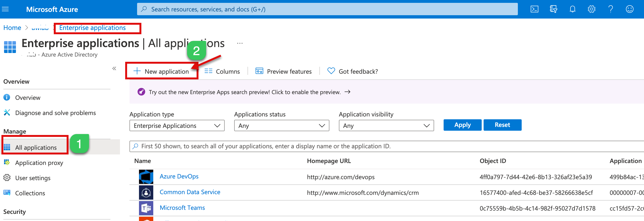Open the more options ellipsis by the title
644x221 pixels.
click(240, 43)
